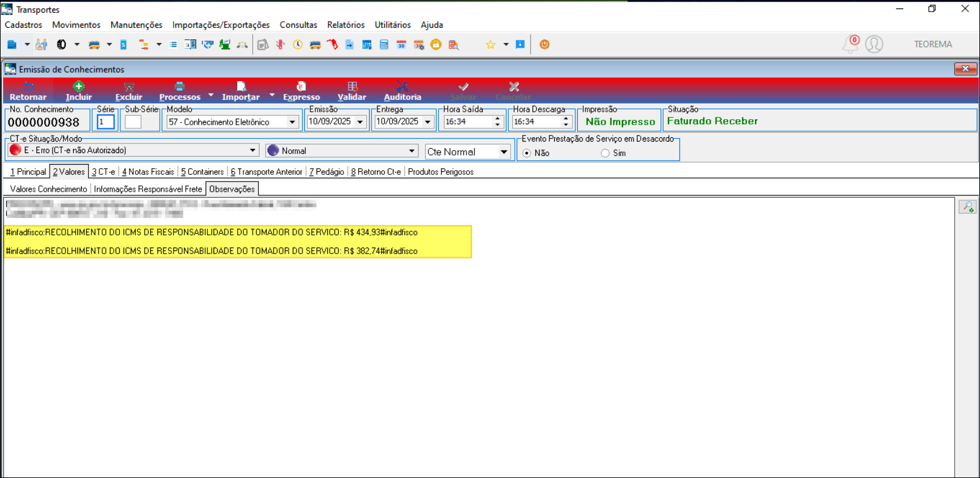
Task: Open the Relatórios menu
Action: pos(345,25)
